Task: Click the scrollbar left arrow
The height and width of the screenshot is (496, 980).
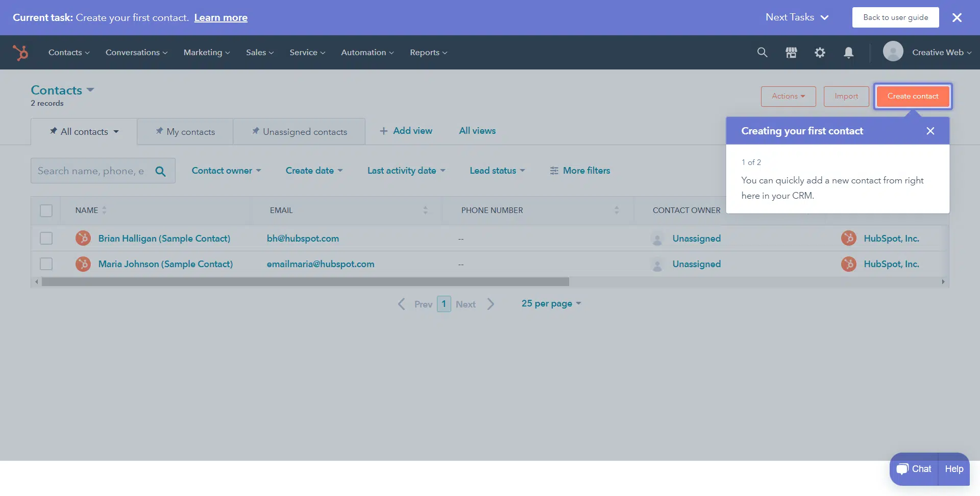Action: (x=36, y=282)
